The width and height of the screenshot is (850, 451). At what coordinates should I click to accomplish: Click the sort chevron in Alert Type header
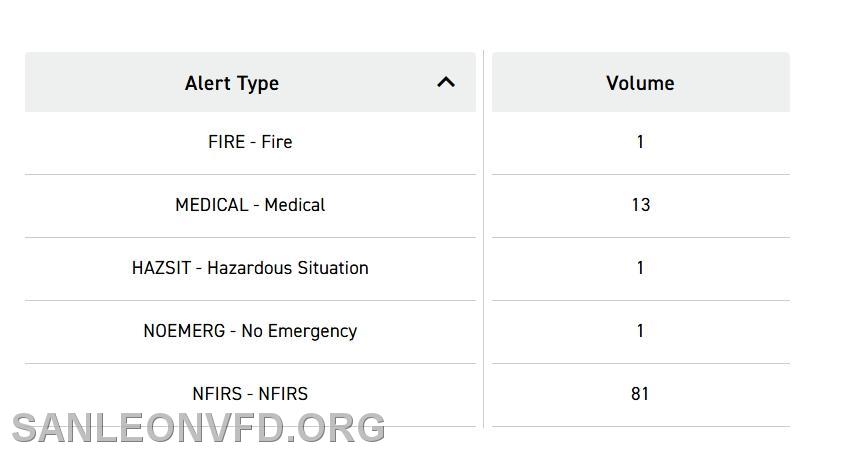pos(446,82)
